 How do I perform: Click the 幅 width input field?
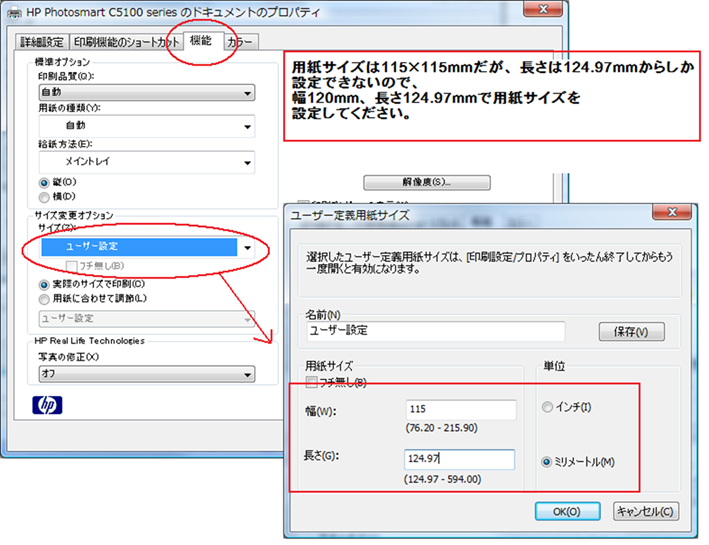[x=461, y=410]
